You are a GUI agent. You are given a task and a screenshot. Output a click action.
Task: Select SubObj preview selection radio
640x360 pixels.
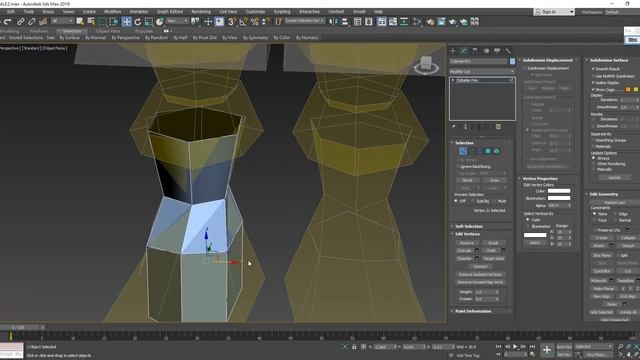473,201
